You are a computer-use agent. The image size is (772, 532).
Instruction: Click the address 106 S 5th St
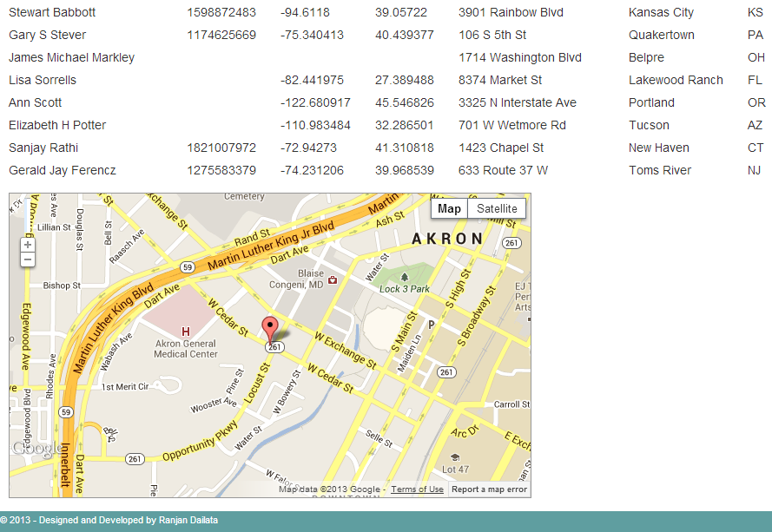pos(492,35)
